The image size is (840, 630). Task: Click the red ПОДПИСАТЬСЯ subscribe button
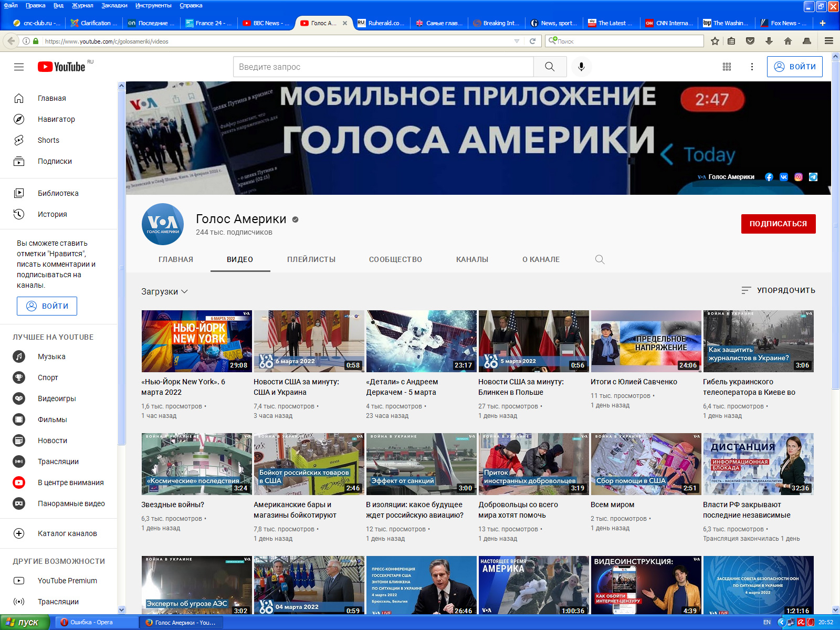tap(778, 224)
